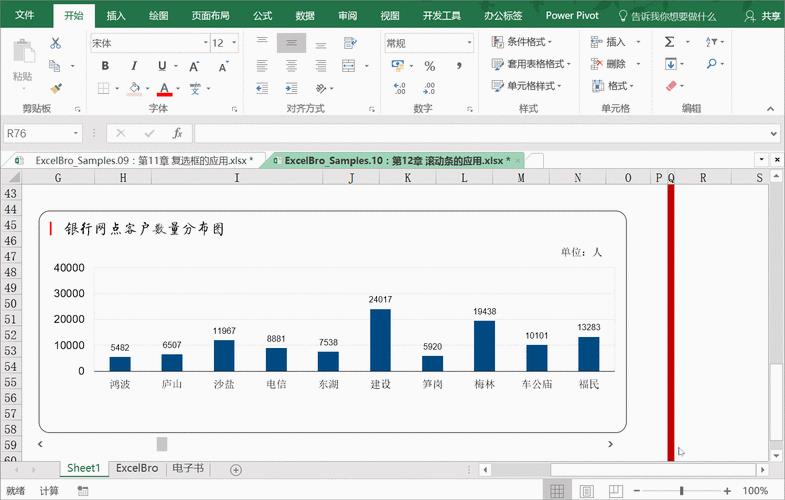Apply percent style
Image resolution: width=785 pixels, height=500 pixels.
point(430,66)
